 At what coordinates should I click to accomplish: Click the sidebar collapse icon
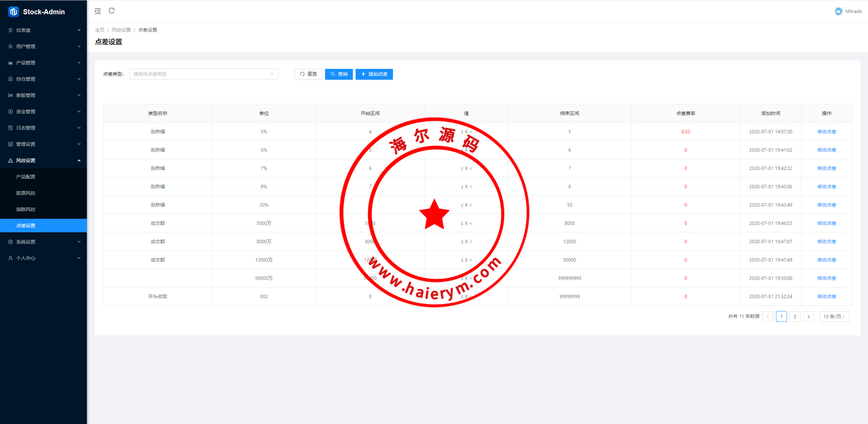(x=98, y=11)
